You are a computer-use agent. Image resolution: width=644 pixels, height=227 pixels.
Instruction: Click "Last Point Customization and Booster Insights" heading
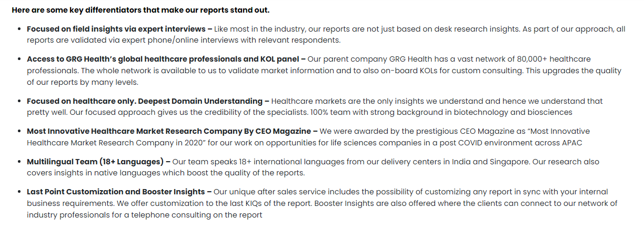116,192
